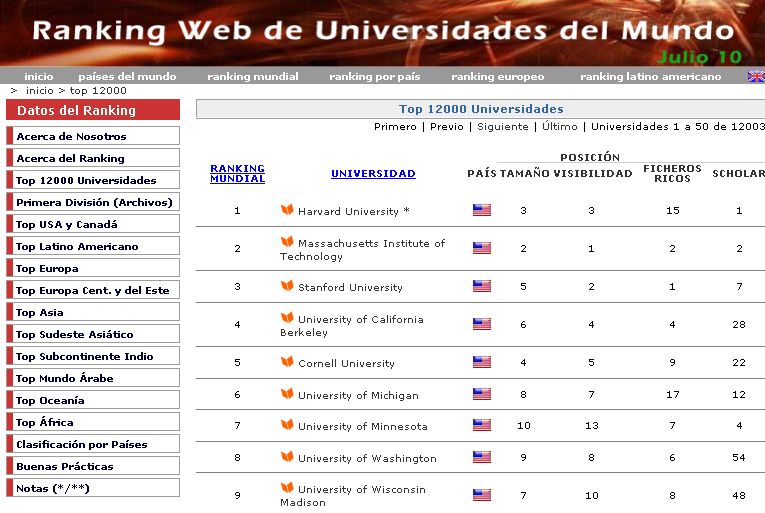Click the US flag in Wisconsin Madison row

click(482, 495)
